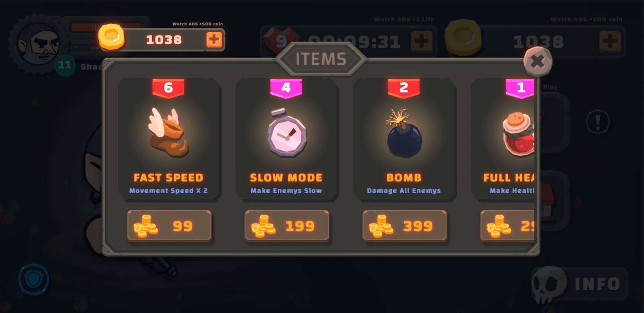The image size is (644, 313).
Task: Click the ITEMS title banner
Action: [321, 59]
